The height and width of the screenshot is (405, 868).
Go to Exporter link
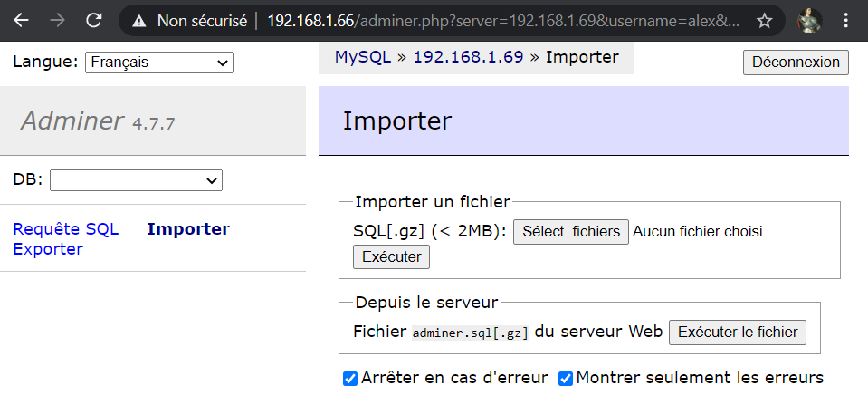48,249
